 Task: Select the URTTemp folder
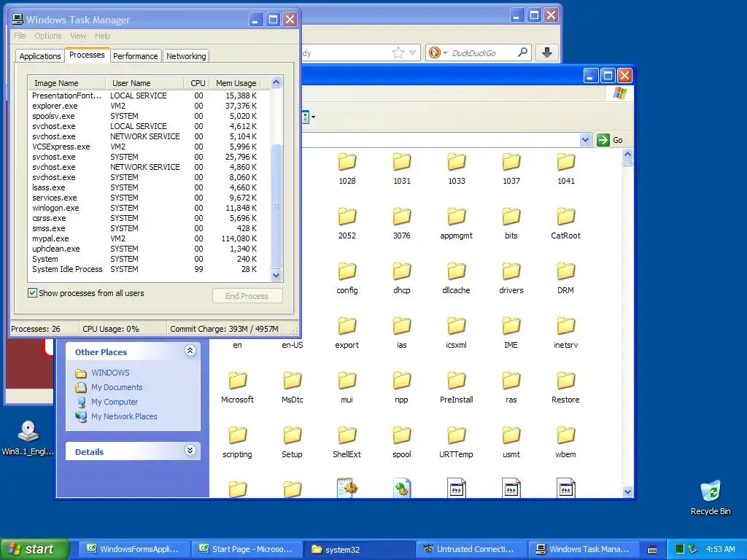pos(456,442)
